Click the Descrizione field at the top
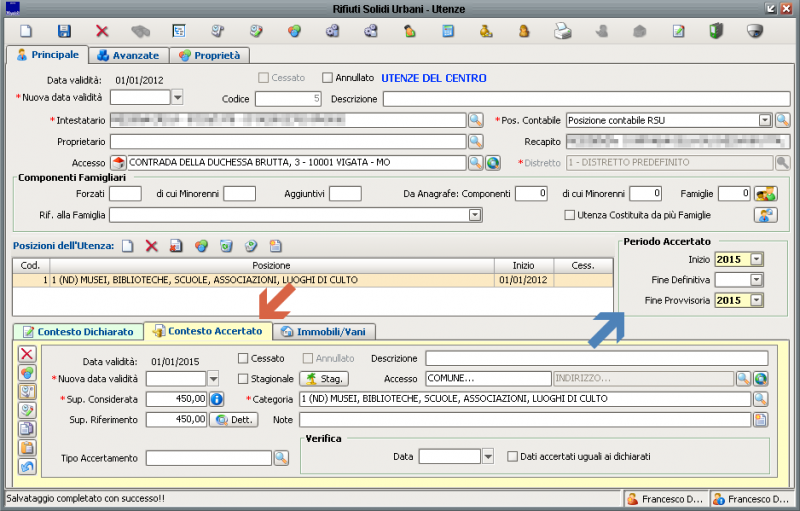The image size is (800, 511). 586,98
